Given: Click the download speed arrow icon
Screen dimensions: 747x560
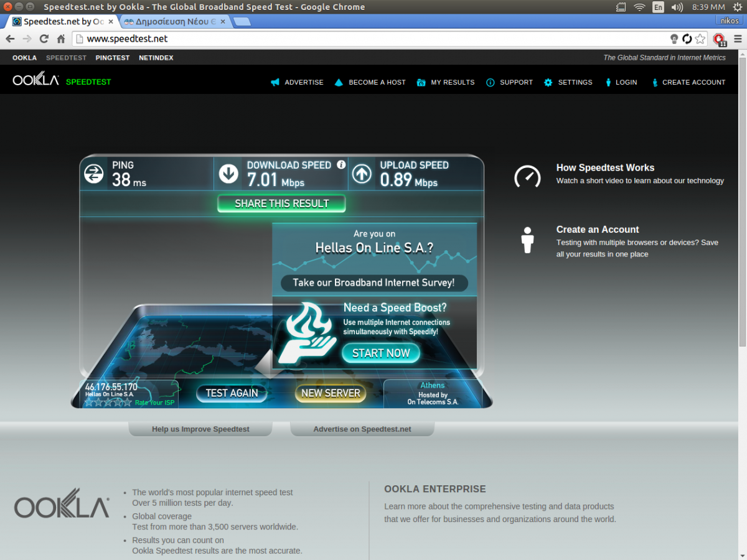Looking at the screenshot, I should (x=228, y=174).
